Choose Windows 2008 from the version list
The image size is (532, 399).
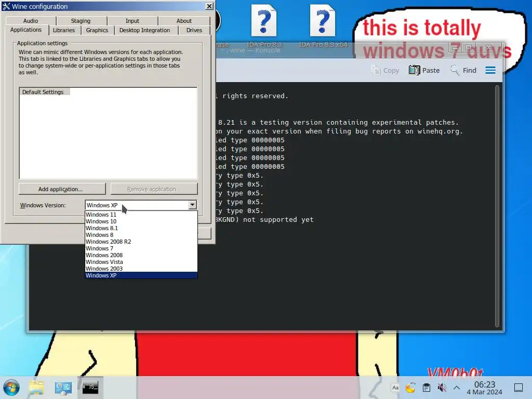(141, 255)
